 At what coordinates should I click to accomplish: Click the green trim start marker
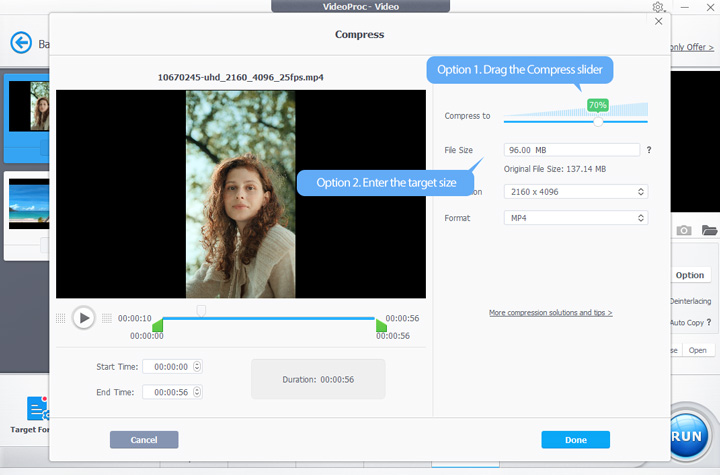click(x=158, y=324)
